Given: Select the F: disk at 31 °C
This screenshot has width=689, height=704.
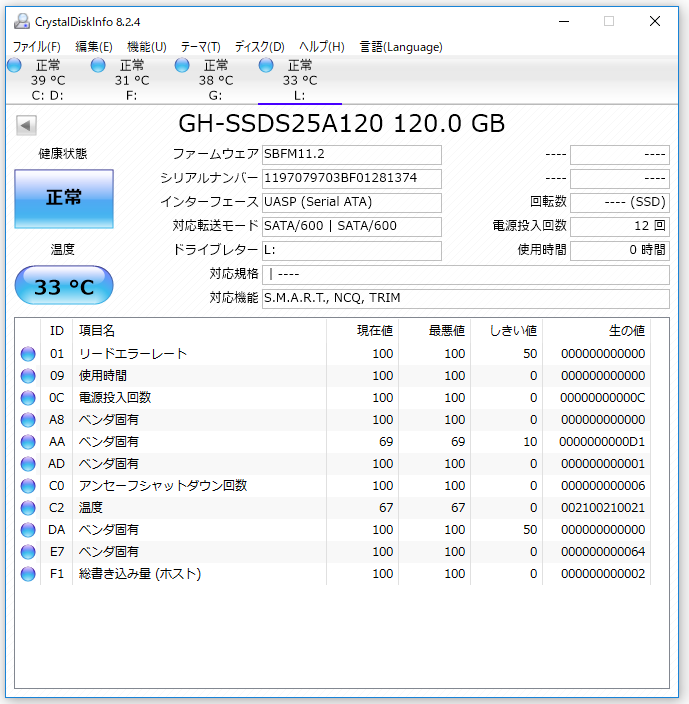Looking at the screenshot, I should [132, 80].
